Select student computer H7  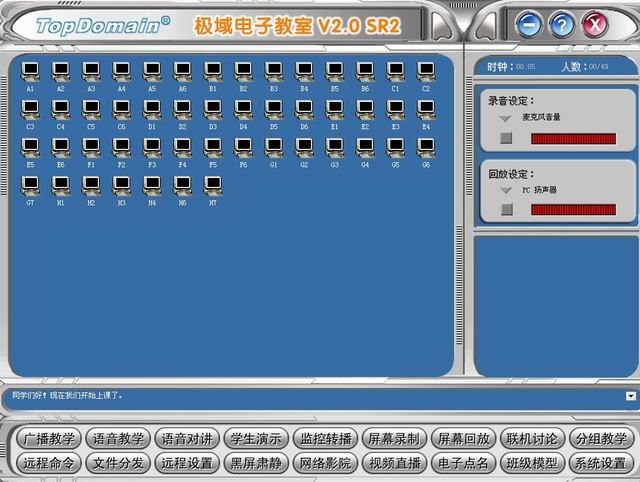click(213, 186)
